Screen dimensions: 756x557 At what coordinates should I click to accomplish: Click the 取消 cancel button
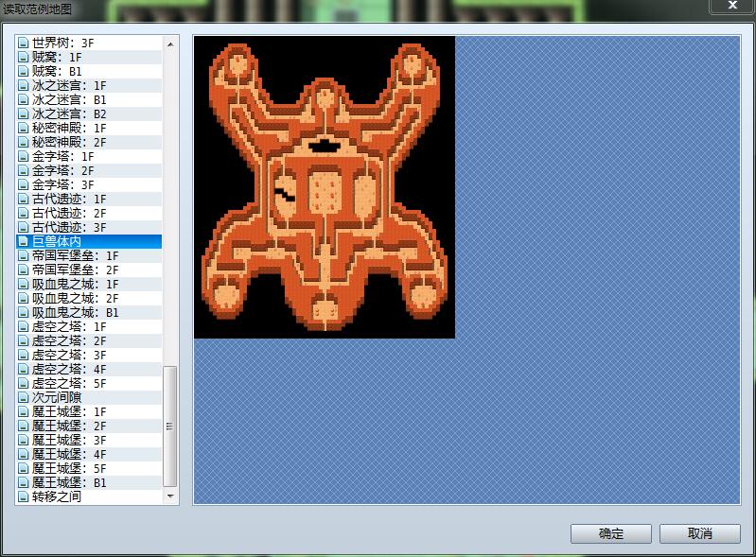(x=699, y=533)
